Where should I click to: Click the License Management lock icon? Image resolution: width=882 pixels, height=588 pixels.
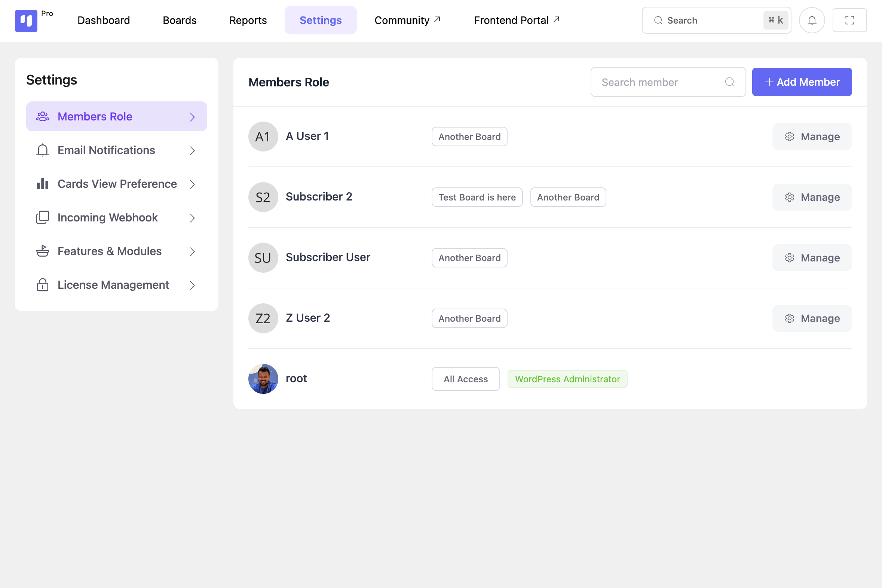coord(43,285)
